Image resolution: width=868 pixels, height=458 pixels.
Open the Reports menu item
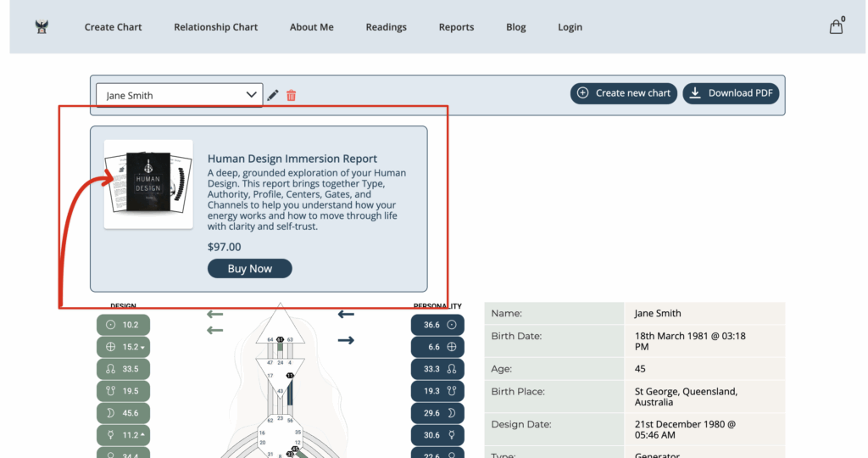pos(456,27)
